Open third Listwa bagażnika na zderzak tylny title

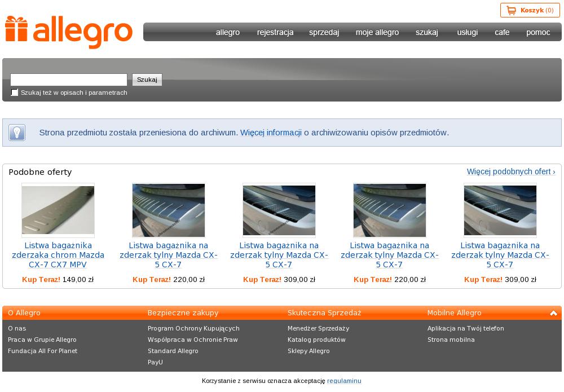279,255
